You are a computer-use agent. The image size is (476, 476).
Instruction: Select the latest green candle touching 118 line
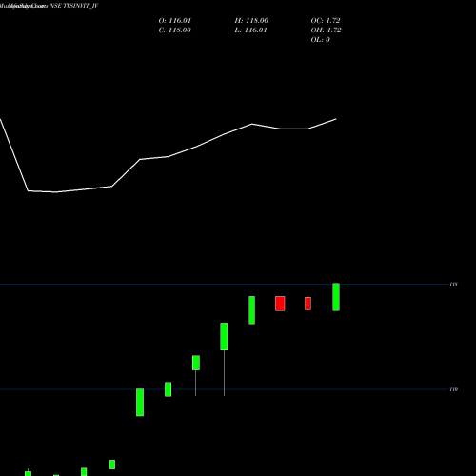tap(336, 297)
